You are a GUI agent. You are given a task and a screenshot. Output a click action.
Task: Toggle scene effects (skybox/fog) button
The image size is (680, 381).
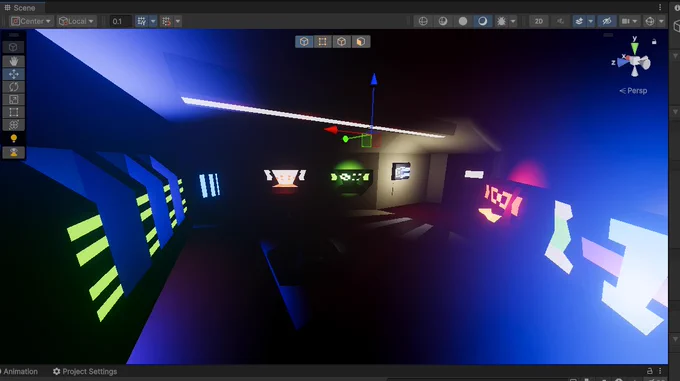tap(579, 21)
